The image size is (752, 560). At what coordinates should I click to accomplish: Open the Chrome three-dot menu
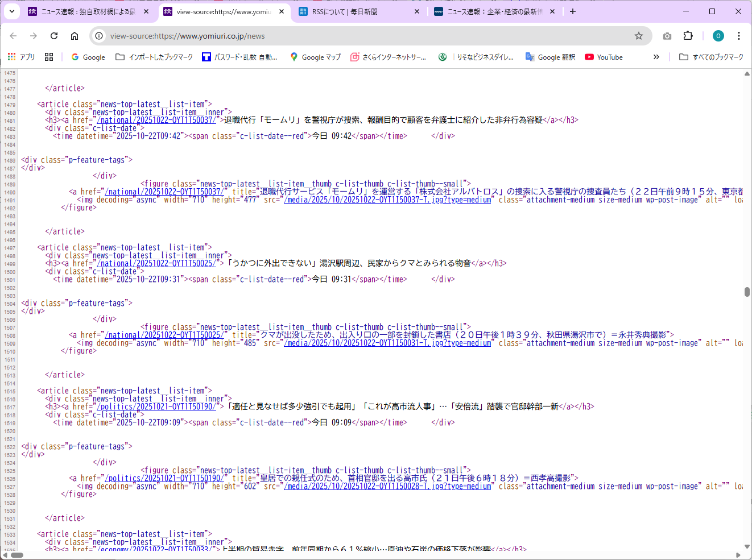[x=739, y=36]
